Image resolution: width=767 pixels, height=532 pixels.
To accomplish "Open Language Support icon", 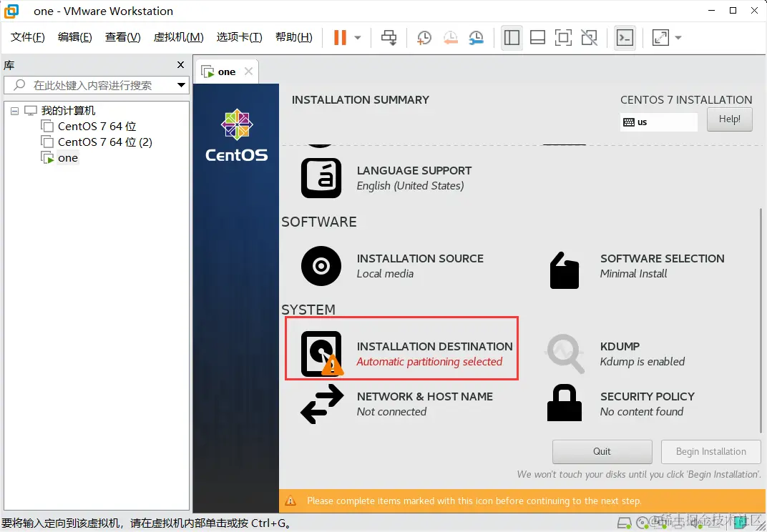I will (x=321, y=178).
